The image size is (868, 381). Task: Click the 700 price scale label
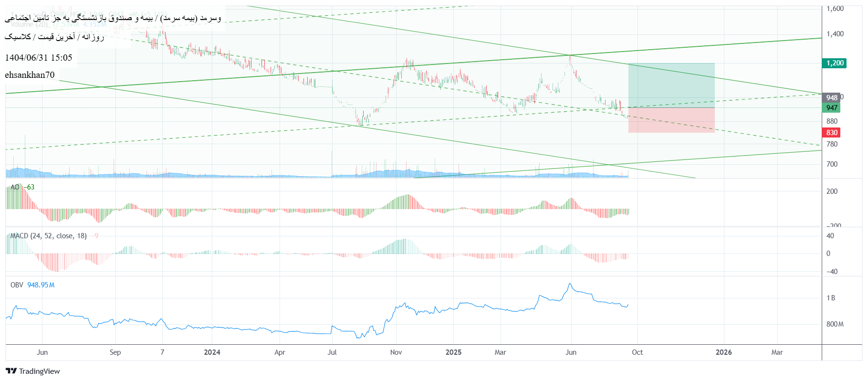tap(832, 164)
